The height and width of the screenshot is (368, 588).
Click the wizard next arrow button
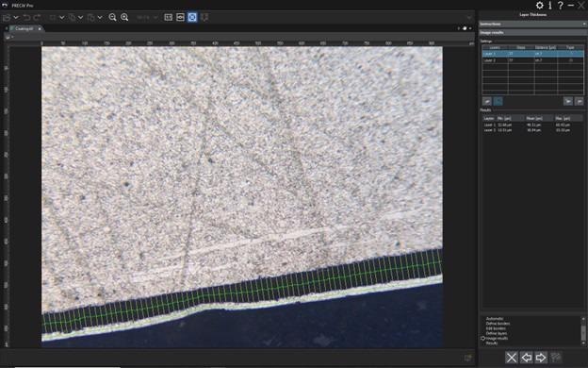point(541,358)
